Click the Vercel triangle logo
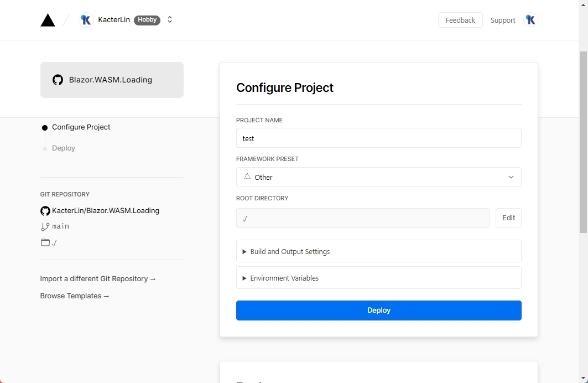The height and width of the screenshot is (383, 588). pyautogui.click(x=48, y=20)
